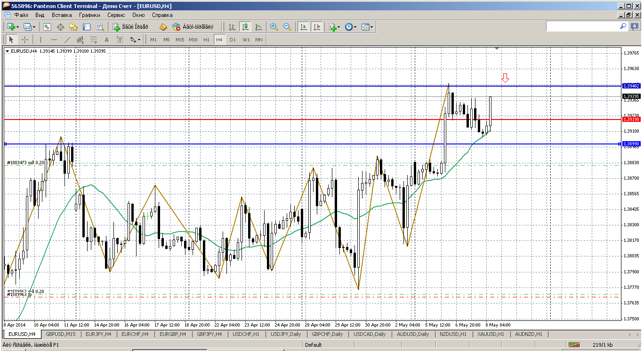The width and height of the screenshot is (644, 351).
Task: Select the Trendline drawing tool
Action: pyautogui.click(x=67, y=40)
